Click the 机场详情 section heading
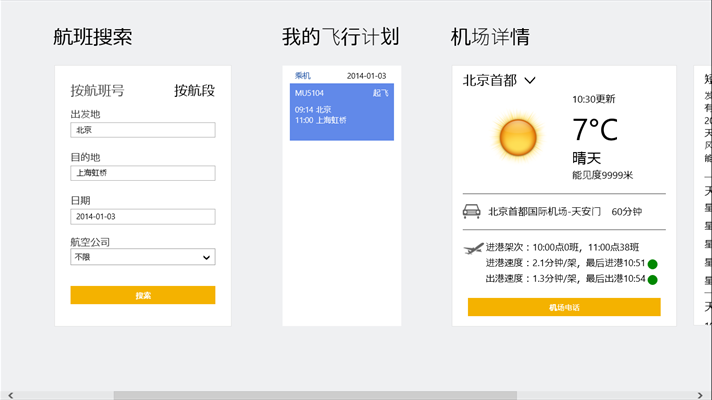This screenshot has height=400, width=712. (x=490, y=37)
